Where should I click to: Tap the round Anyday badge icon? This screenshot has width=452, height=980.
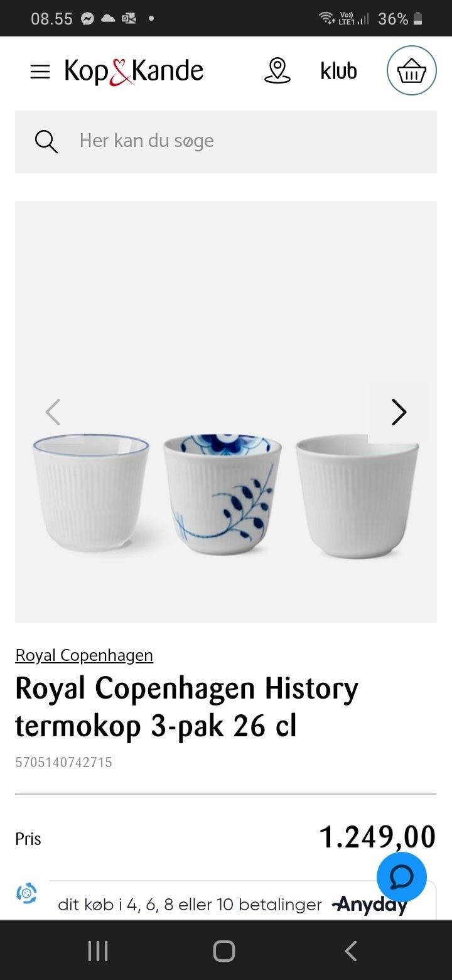pyautogui.click(x=26, y=893)
